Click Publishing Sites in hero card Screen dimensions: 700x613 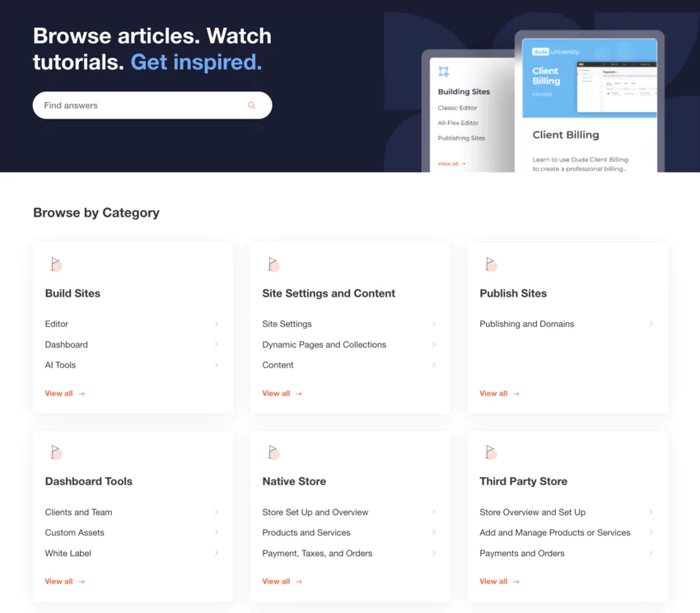[x=461, y=138]
